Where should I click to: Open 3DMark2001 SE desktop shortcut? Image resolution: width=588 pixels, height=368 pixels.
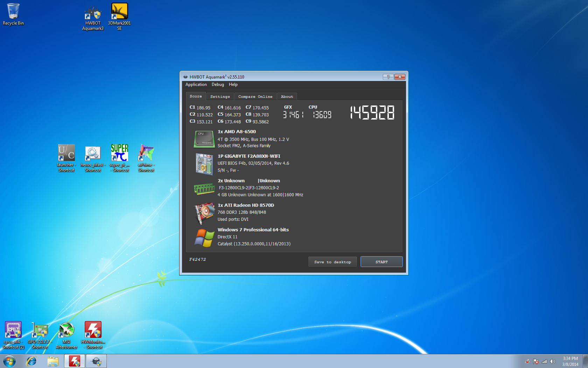[119, 17]
